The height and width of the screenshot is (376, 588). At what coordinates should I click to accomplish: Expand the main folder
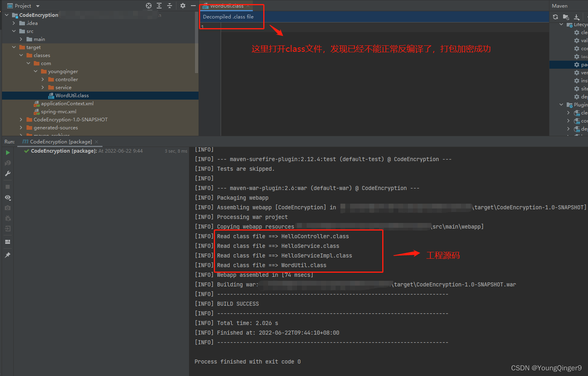[21, 39]
